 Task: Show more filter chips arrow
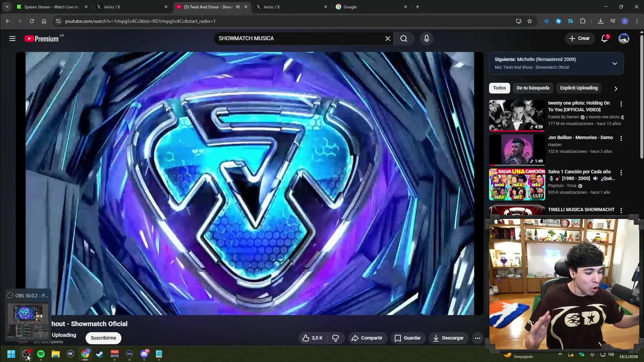[615, 88]
